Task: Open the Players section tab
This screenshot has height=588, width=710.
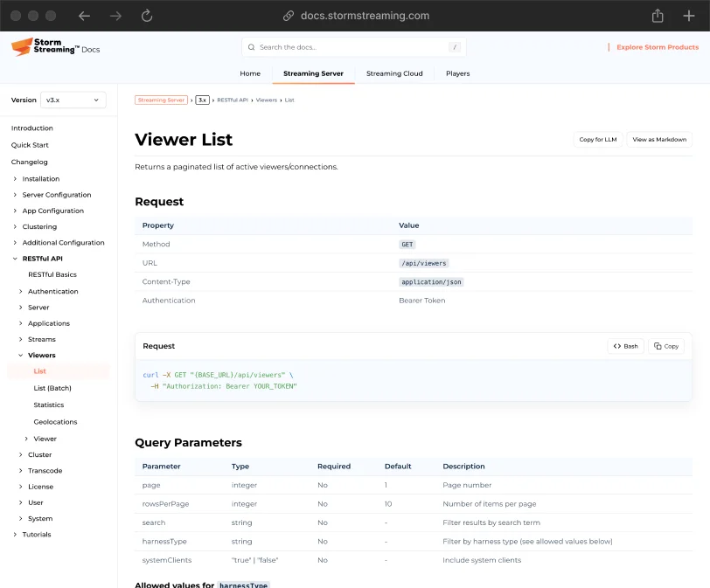Action: tap(457, 74)
